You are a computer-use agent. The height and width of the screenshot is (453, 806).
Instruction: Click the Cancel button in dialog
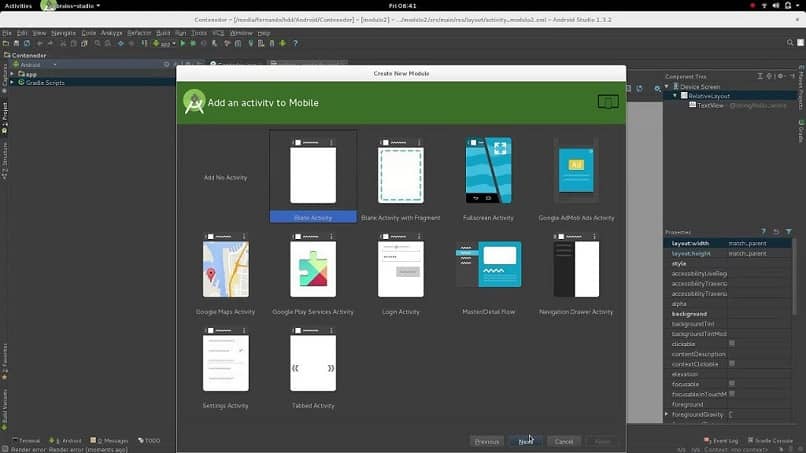pos(563,441)
